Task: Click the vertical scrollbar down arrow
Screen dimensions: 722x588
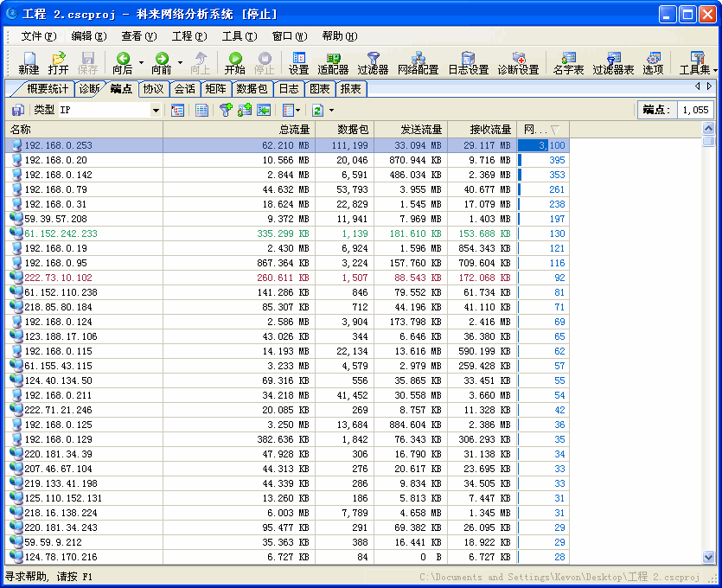Action: (709, 558)
